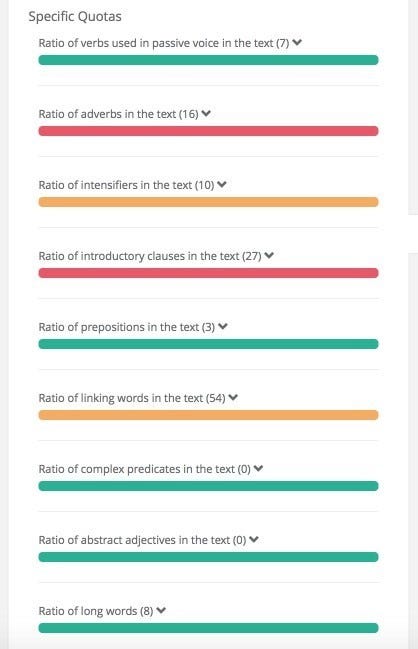Image resolution: width=418 pixels, height=649 pixels.
Task: Expand the long words ratio chevron
Action: (x=161, y=610)
